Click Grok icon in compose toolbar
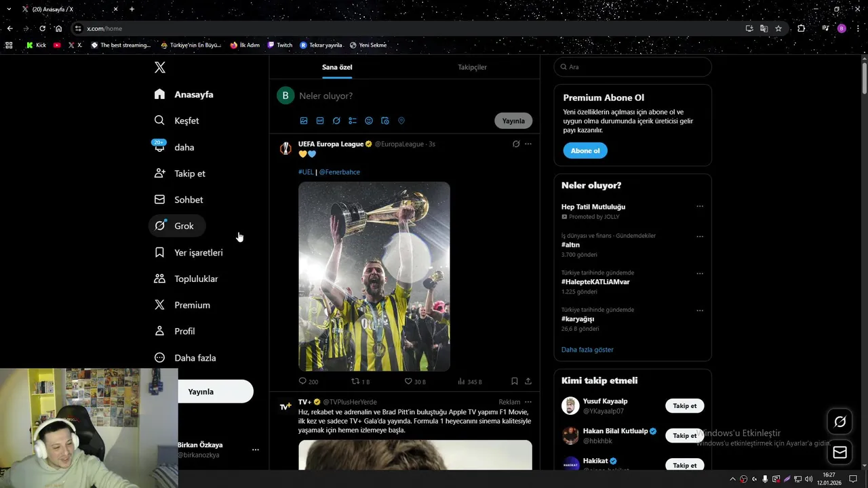The height and width of the screenshot is (488, 868). tap(336, 121)
